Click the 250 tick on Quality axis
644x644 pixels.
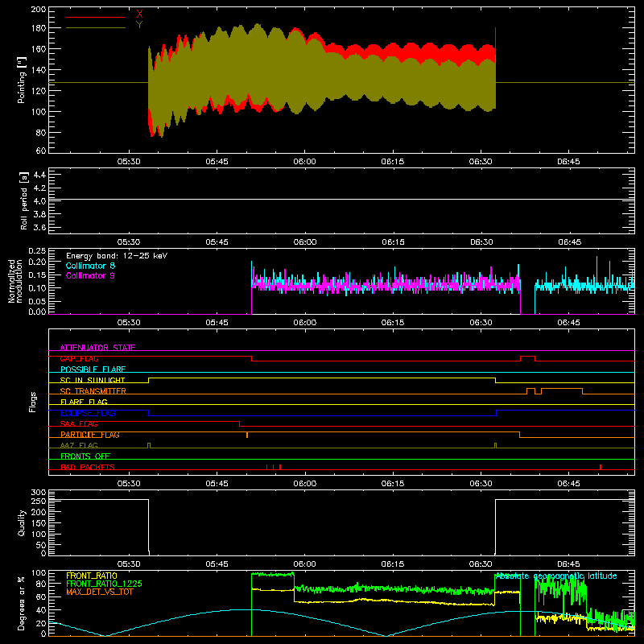tap(38, 501)
